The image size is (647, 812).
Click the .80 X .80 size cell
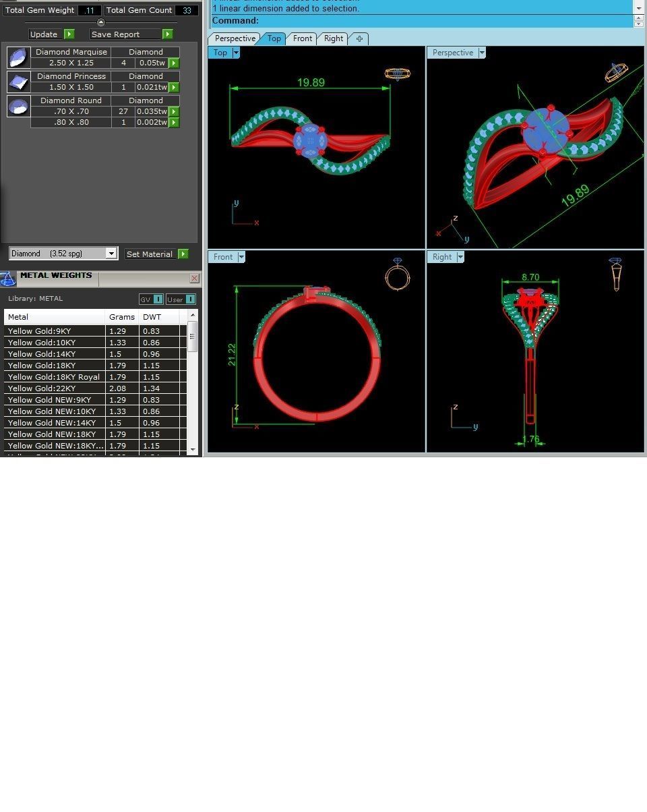tap(71, 122)
